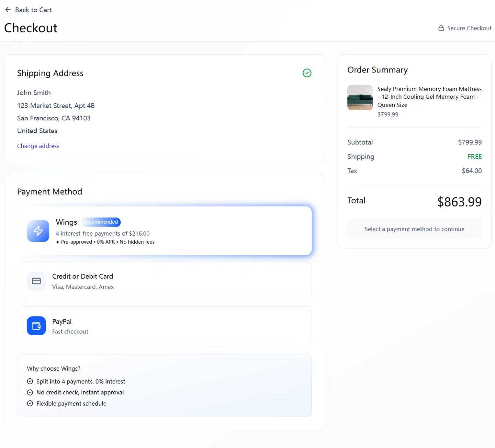Click the credit card icon
This screenshot has width=495, height=448.
click(x=36, y=281)
